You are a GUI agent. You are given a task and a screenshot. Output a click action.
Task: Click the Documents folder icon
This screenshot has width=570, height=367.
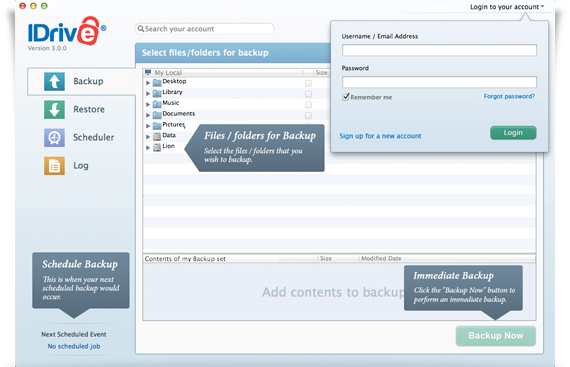click(x=157, y=115)
